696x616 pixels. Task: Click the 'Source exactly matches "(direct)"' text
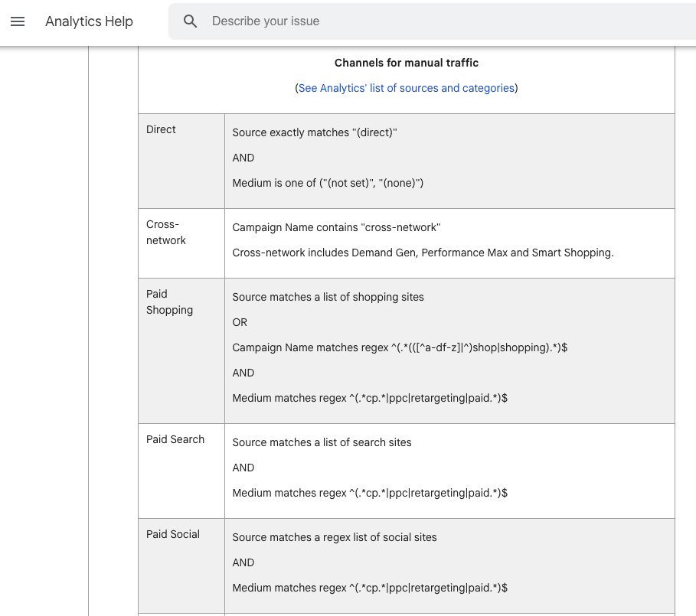pos(315,132)
